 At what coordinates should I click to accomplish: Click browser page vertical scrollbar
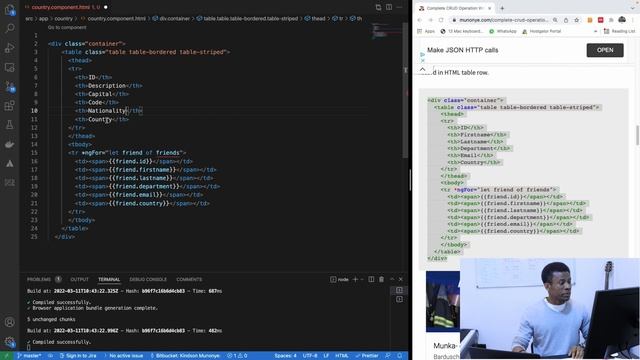click(x=637, y=135)
